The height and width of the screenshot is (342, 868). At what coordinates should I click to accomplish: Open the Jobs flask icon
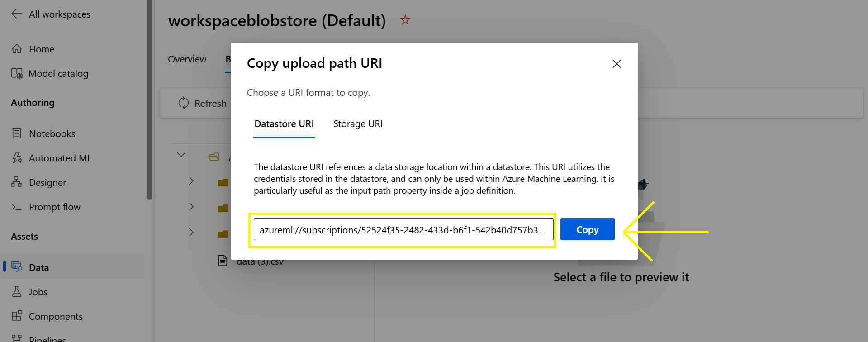click(x=17, y=291)
